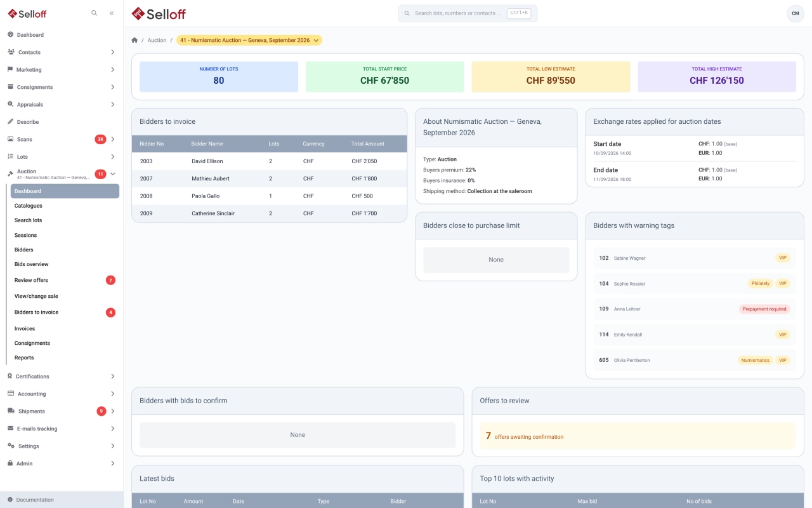The width and height of the screenshot is (812, 508).
Task: Click the search lots, numbers or contacts field
Action: [468, 13]
